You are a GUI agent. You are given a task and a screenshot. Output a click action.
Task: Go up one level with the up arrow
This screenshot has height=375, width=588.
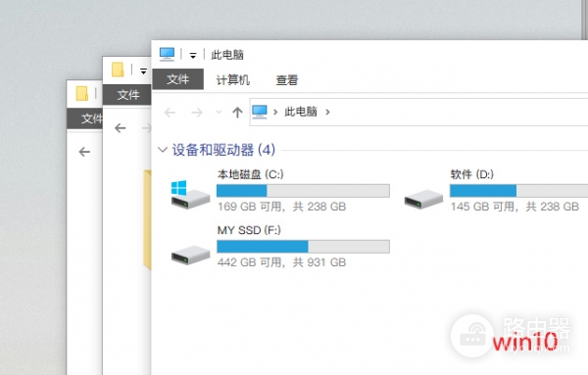[x=237, y=112]
